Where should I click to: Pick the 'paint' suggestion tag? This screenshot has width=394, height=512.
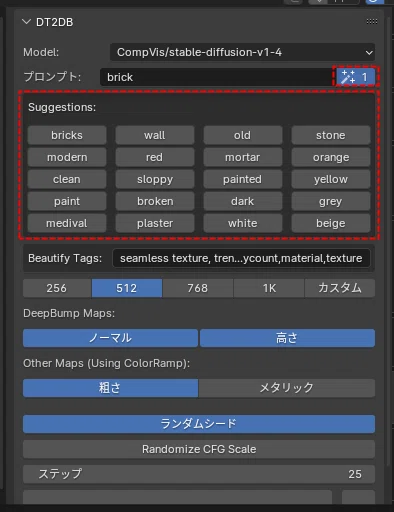67,201
